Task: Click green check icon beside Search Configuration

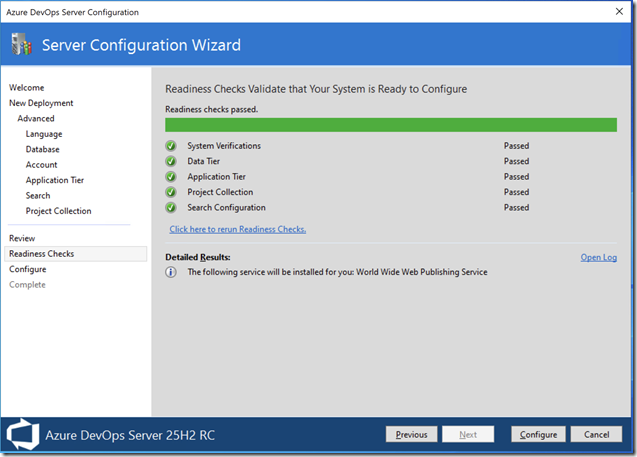Action: (x=171, y=208)
